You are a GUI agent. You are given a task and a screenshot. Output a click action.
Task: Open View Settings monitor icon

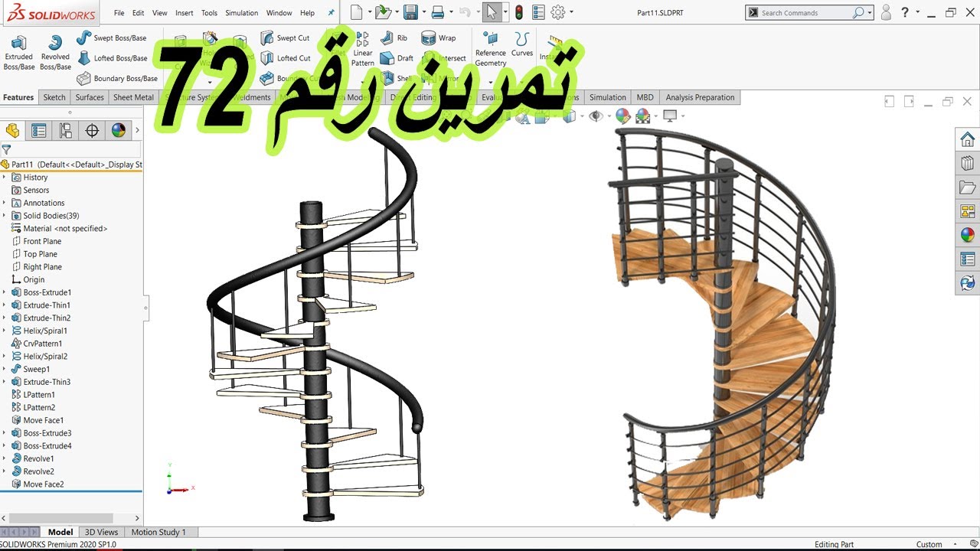[670, 116]
